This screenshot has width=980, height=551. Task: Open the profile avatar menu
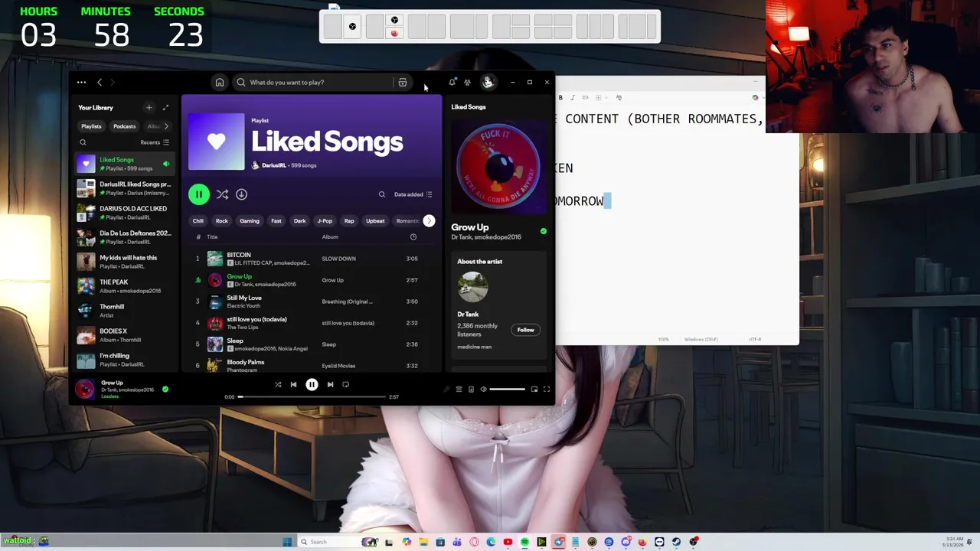488,82
